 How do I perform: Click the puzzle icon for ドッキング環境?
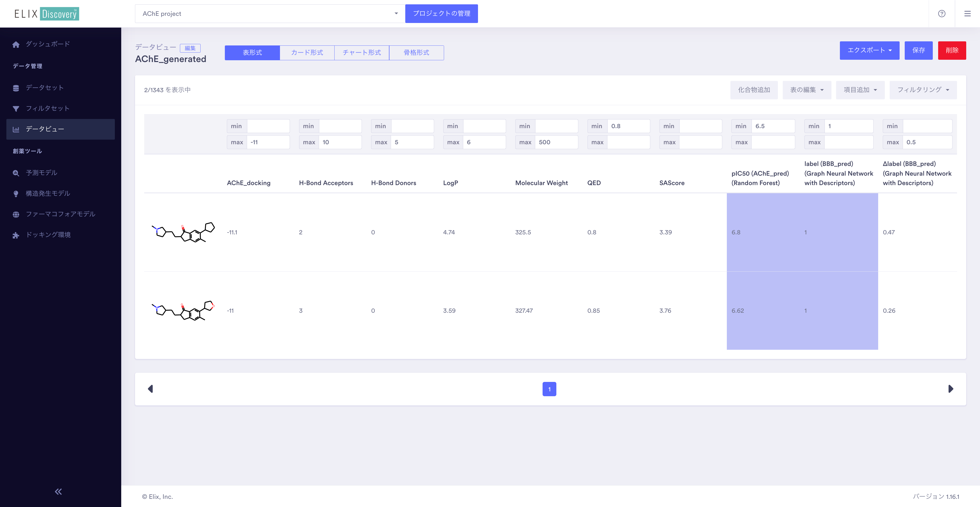[16, 235]
